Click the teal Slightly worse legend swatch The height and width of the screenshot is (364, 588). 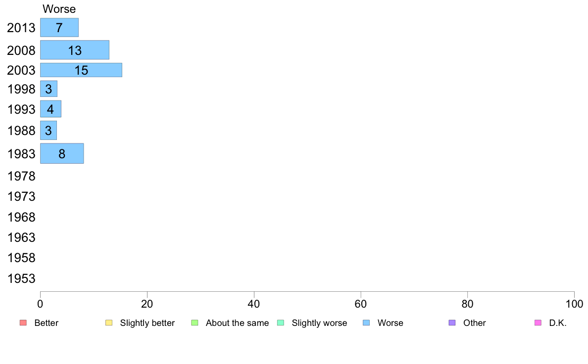(x=281, y=323)
